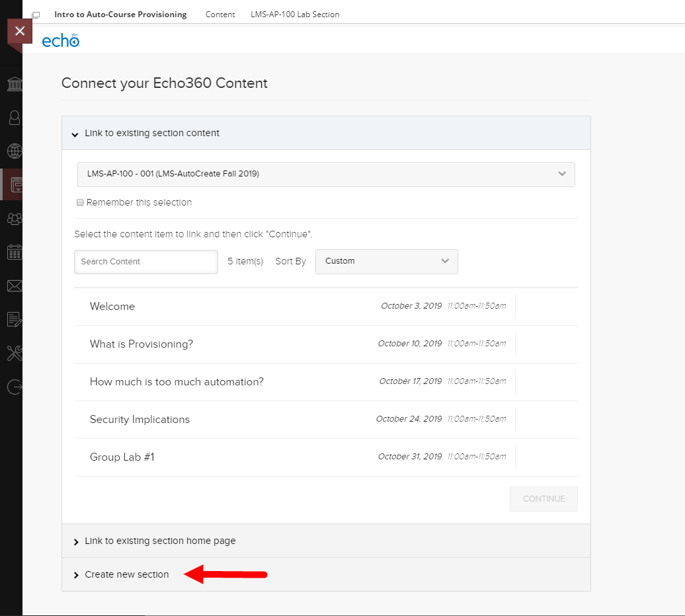Screen dimensions: 685x616
Task: Go to Content breadcrumb
Action: 220,15
